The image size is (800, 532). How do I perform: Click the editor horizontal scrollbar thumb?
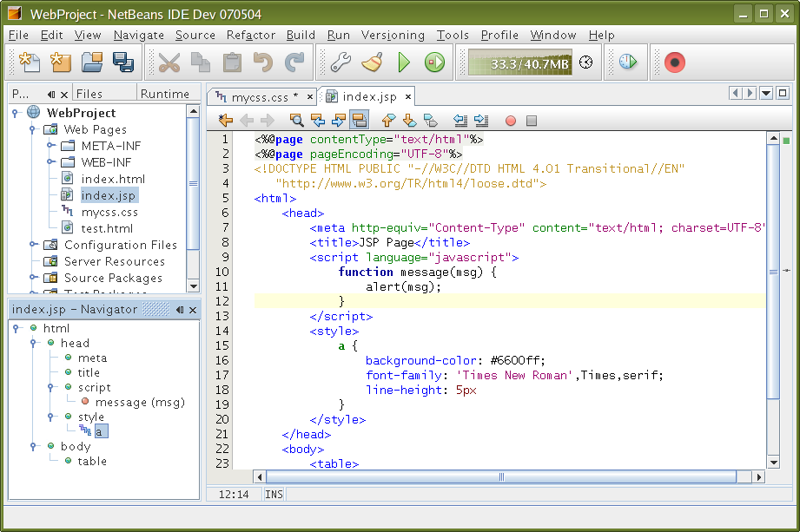coord(501,477)
